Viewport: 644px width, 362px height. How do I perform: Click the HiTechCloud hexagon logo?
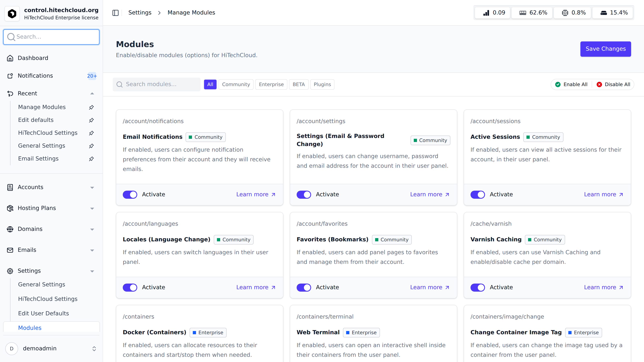pos(12,13)
